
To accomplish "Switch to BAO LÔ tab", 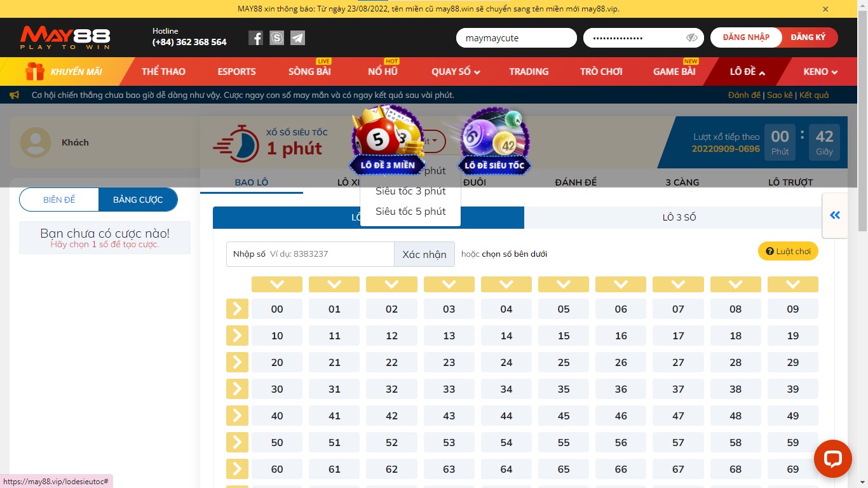I will click(x=252, y=182).
